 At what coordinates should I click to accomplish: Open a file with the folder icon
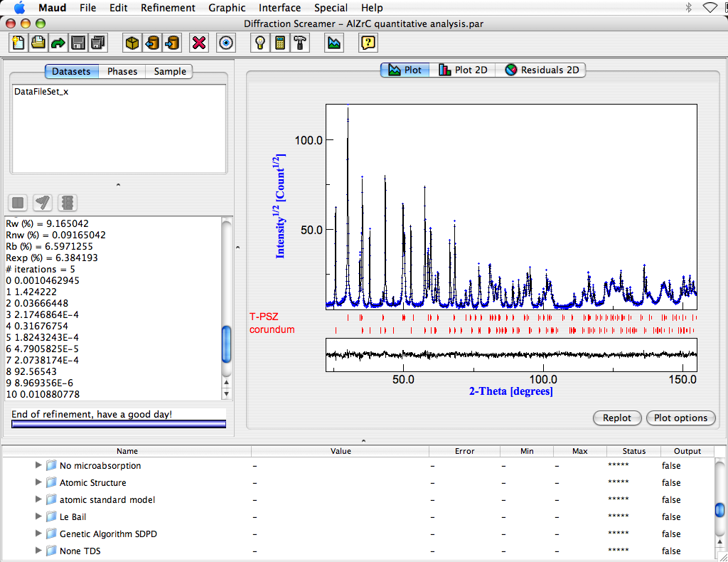click(38, 43)
